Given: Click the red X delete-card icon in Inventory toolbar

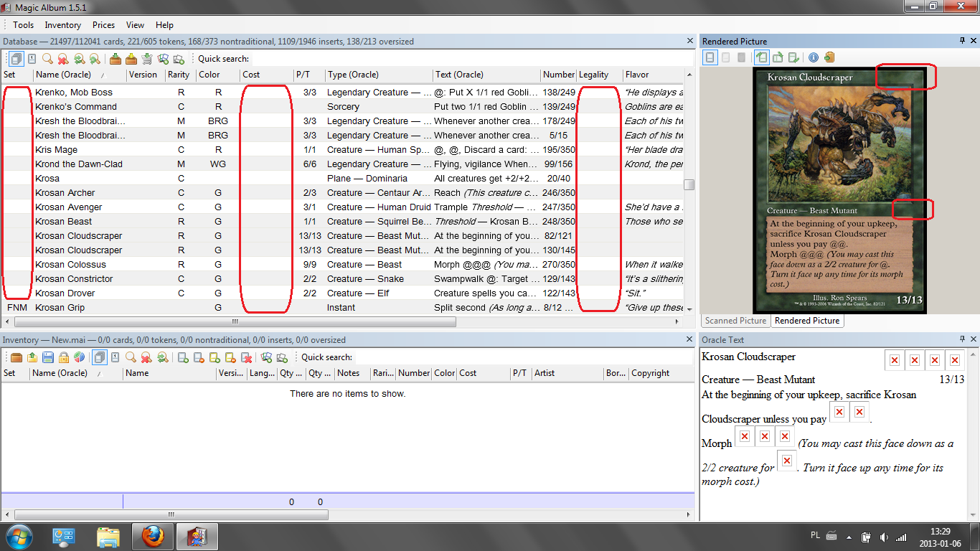Looking at the screenshot, I should coord(246,357).
